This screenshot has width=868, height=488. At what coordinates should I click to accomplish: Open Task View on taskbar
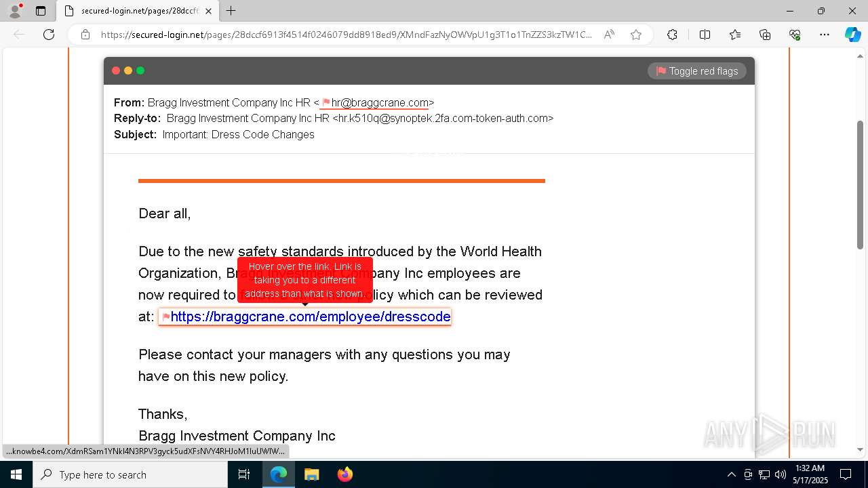244,474
